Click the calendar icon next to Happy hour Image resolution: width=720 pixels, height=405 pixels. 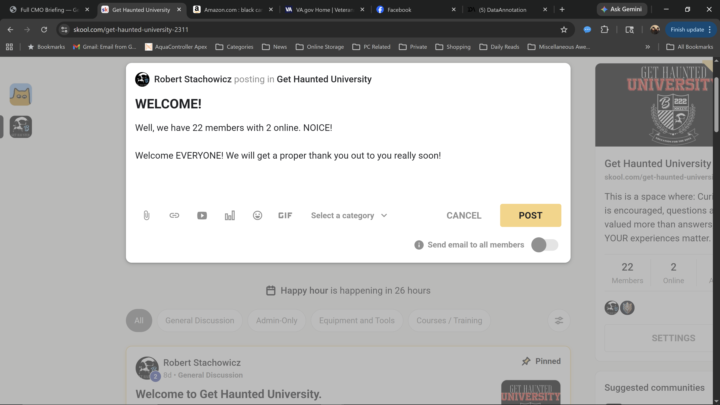pos(271,291)
